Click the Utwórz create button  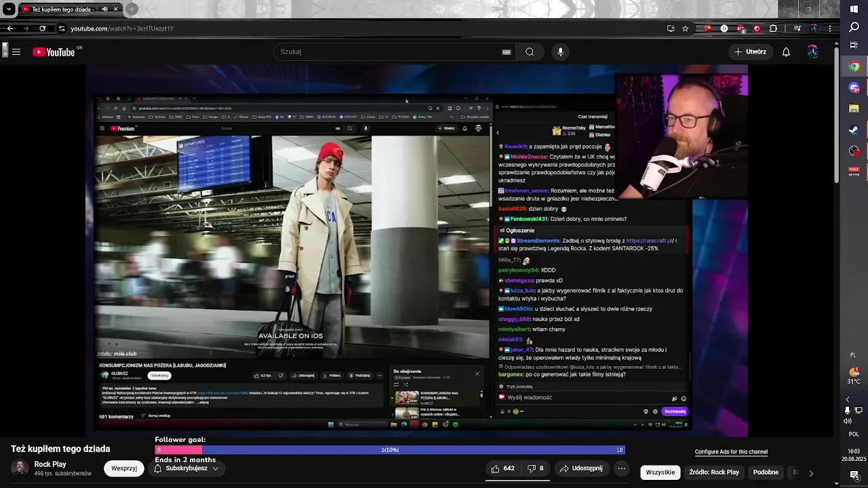coord(750,52)
